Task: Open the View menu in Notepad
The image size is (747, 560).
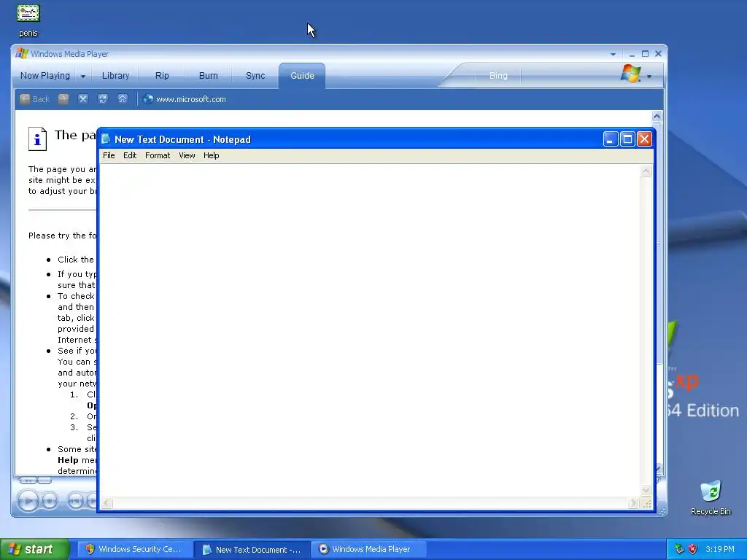Action: (187, 155)
